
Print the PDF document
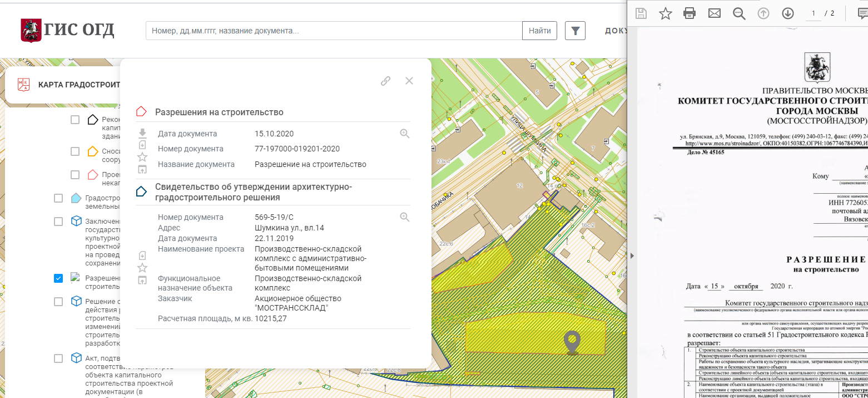(690, 13)
